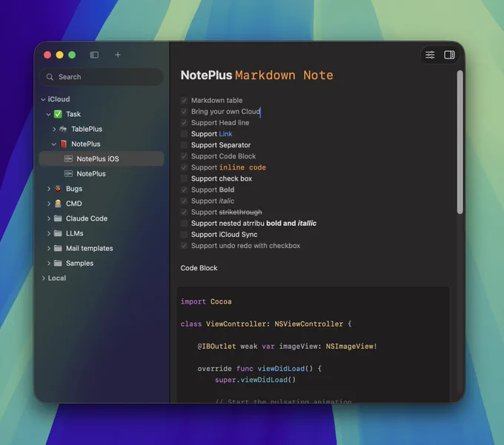Viewport: 504px width, 445px height.
Task: Click the red book NotePlus icon
Action: click(64, 144)
